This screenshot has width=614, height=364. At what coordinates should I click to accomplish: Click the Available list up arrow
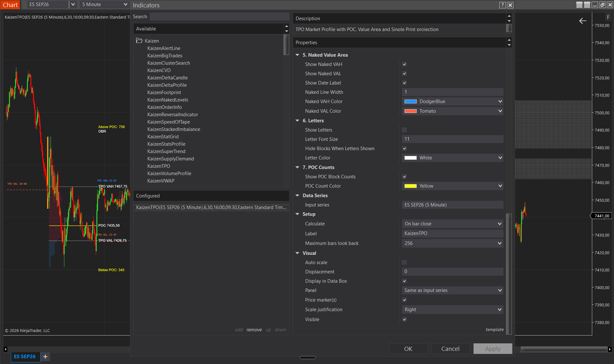(x=287, y=26)
